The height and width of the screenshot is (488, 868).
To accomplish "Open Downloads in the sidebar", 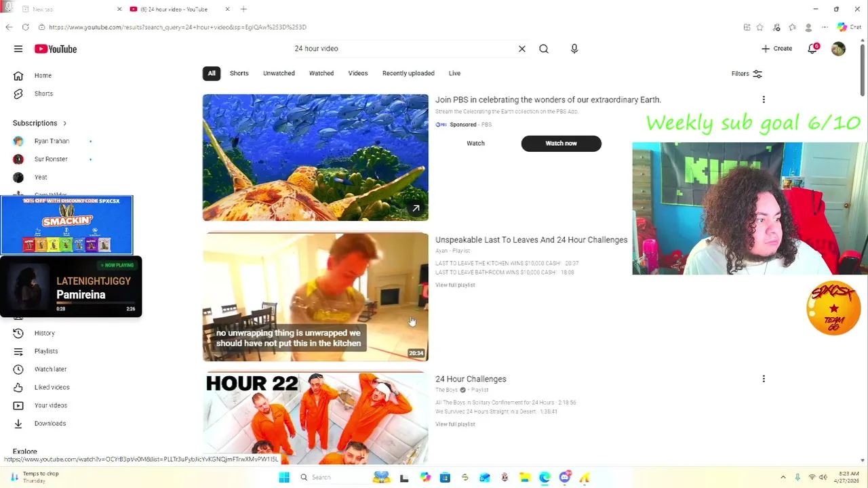I will click(50, 424).
